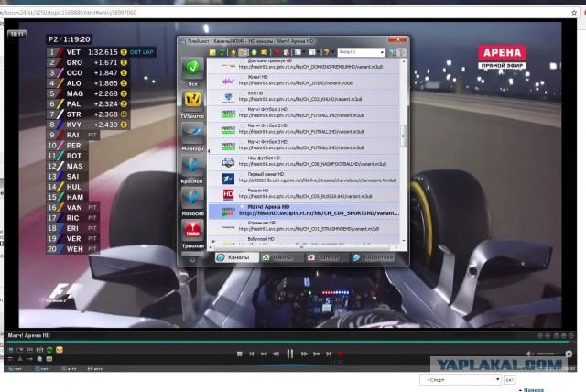Click the skip-to-next track button

click(x=329, y=354)
